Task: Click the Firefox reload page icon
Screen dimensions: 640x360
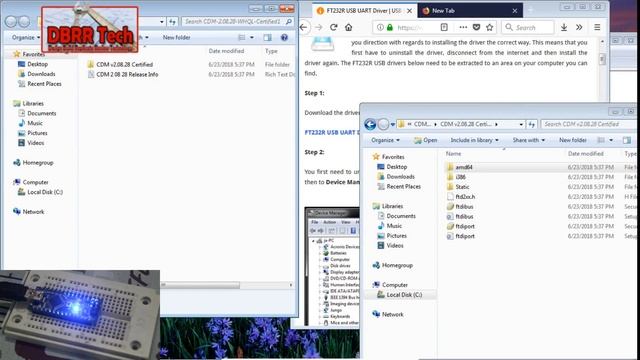Action: coord(333,27)
